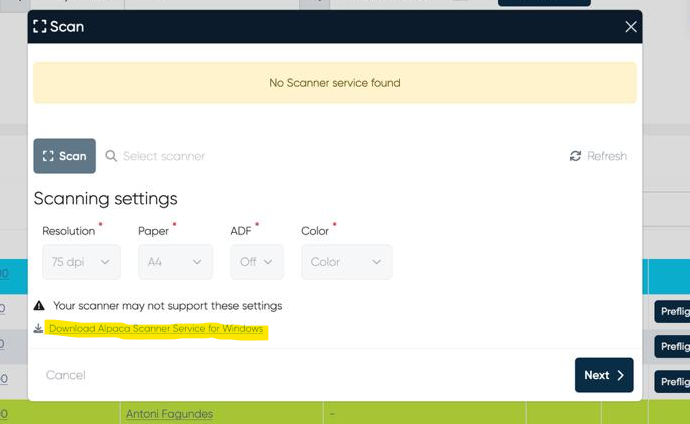Click the middle Preflight button at right
This screenshot has width=690, height=424.
673,346
